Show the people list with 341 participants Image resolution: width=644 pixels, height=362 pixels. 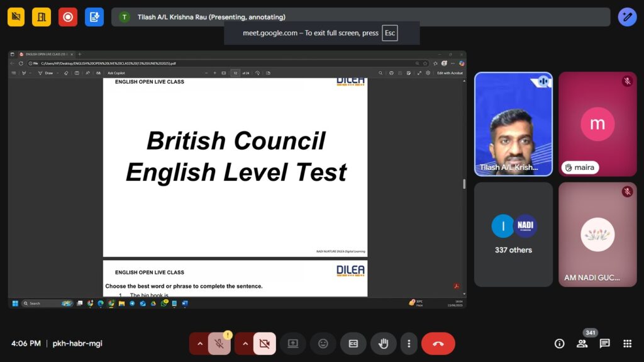pos(582,344)
